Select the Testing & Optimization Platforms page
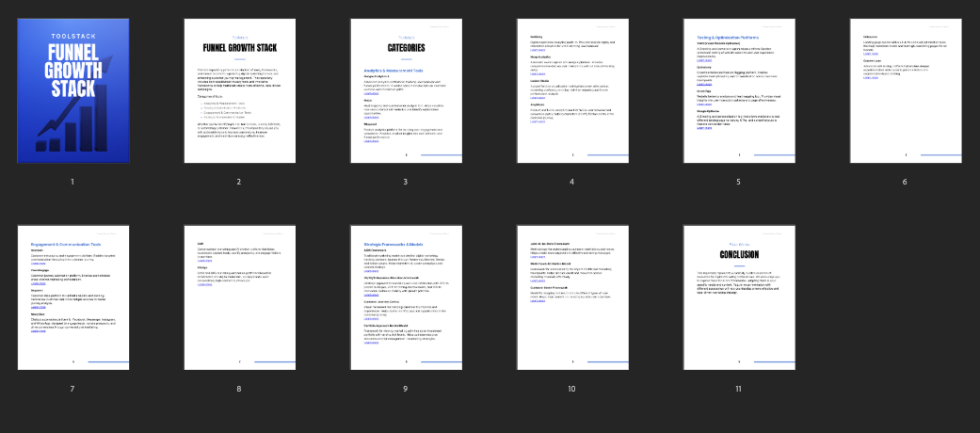 coord(739,90)
